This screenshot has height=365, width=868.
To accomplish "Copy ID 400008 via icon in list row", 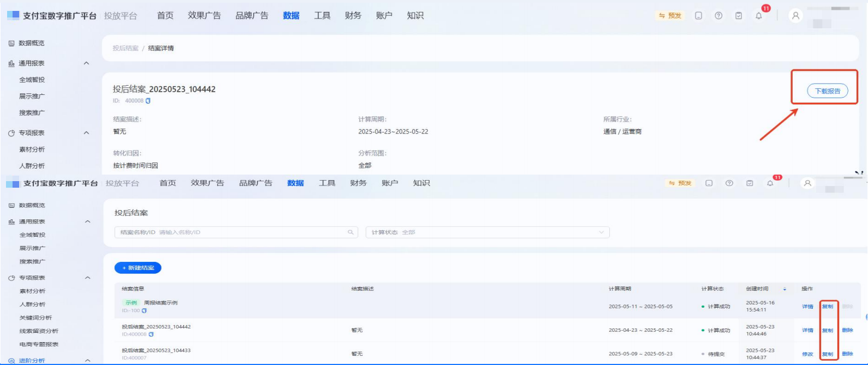I will tap(151, 334).
